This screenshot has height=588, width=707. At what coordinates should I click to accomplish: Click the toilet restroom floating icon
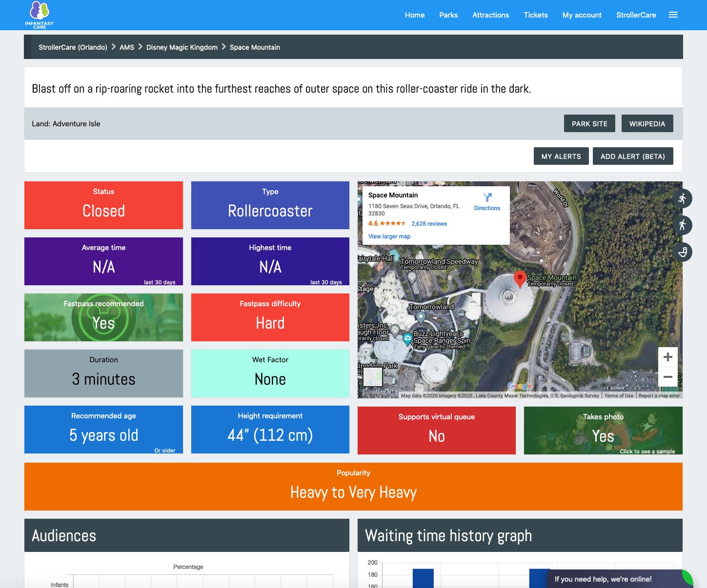[682, 252]
